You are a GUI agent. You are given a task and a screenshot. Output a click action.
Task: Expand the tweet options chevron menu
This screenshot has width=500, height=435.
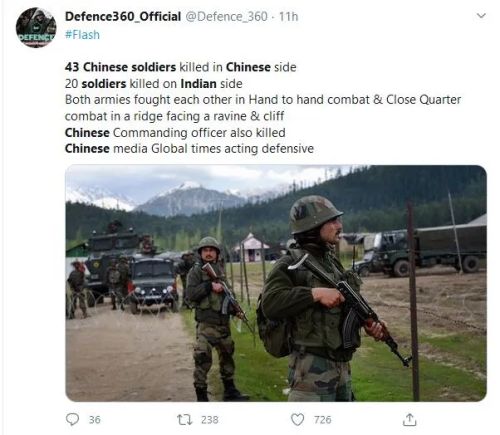pos(481,16)
